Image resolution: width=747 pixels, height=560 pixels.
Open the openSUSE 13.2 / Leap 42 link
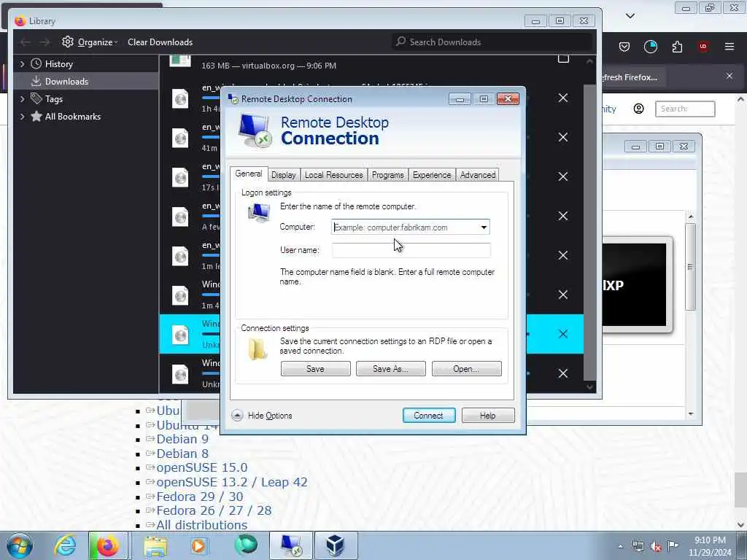click(232, 482)
